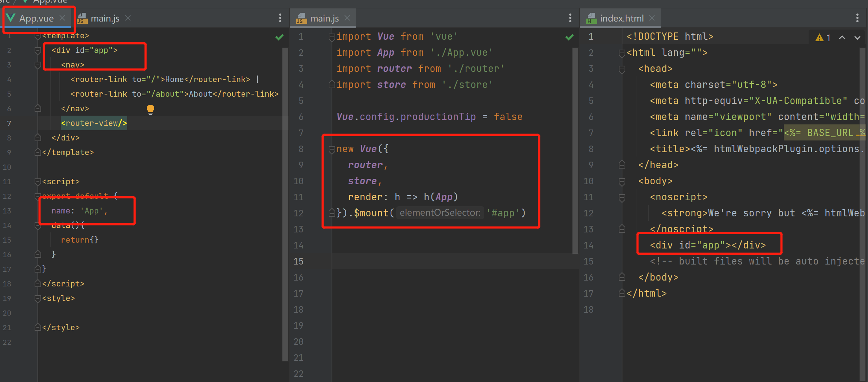Collapse the new Vue block in main.js

(332, 149)
